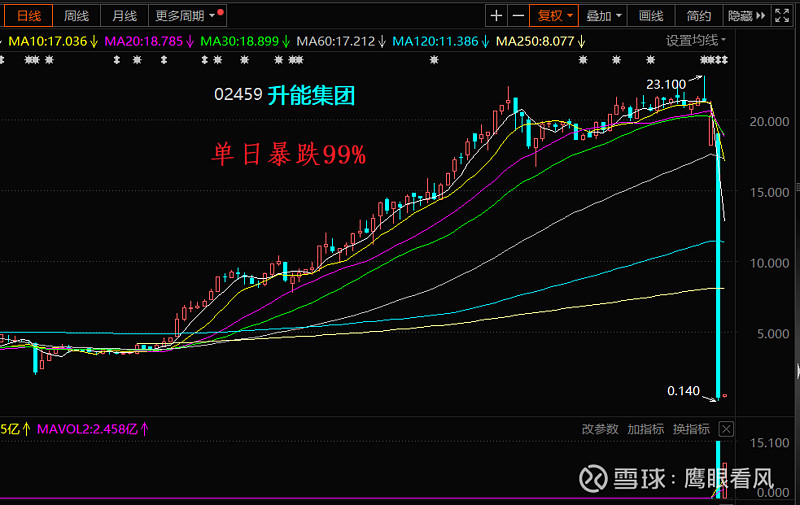Click the 23.100 high price label
The image size is (800, 505).
tap(666, 84)
